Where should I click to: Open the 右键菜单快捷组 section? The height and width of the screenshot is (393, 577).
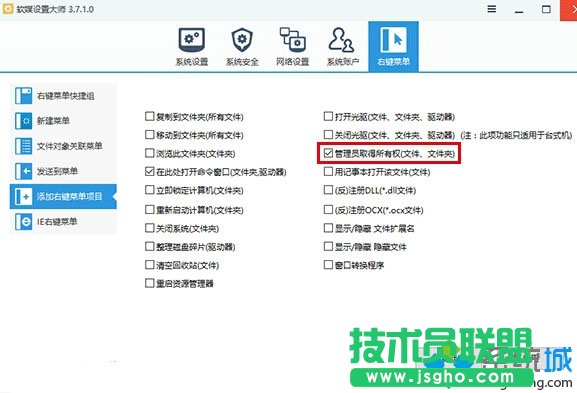63,96
